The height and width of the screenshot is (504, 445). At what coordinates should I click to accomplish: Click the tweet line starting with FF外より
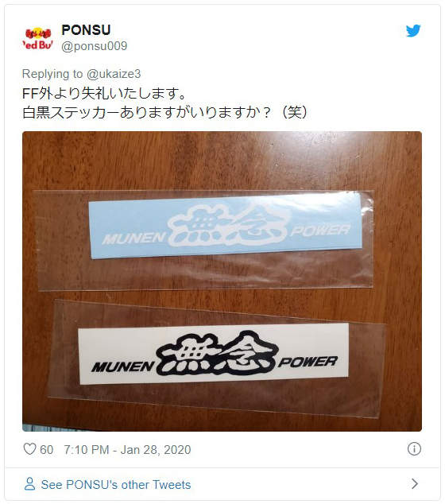(104, 94)
